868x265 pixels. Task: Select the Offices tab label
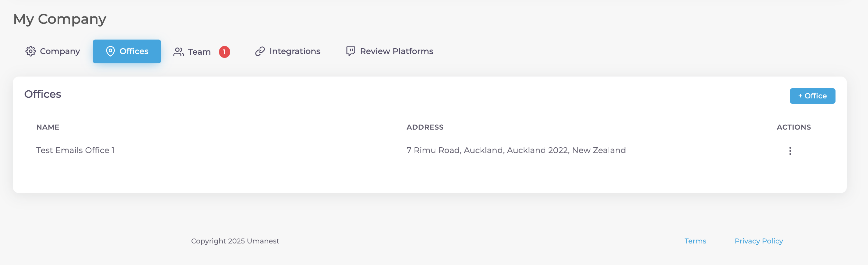(x=134, y=51)
